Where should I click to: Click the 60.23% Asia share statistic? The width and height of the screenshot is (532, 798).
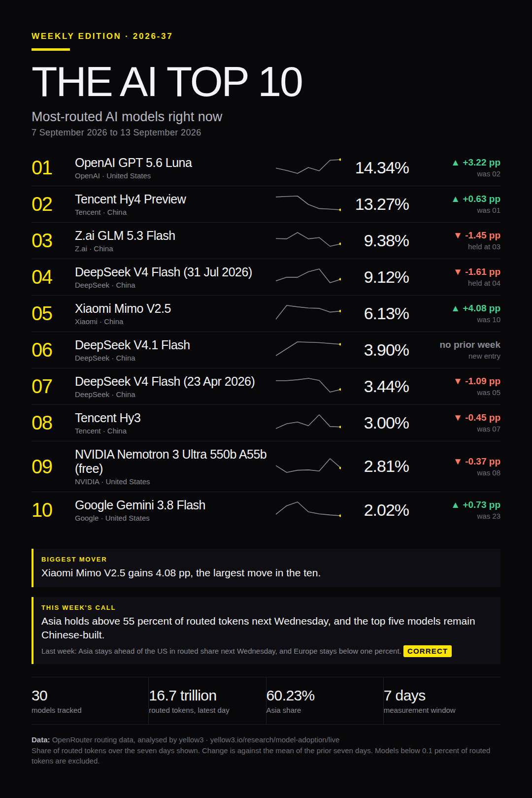(x=291, y=696)
